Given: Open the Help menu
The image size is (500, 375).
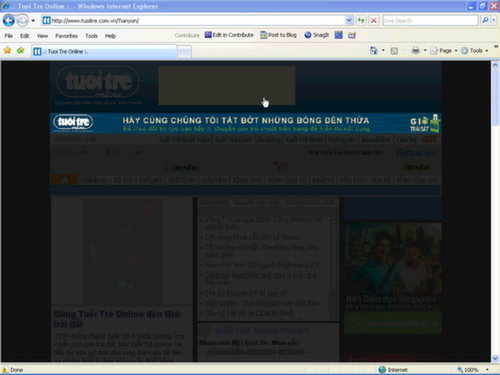Looking at the screenshot, I should 110,36.
